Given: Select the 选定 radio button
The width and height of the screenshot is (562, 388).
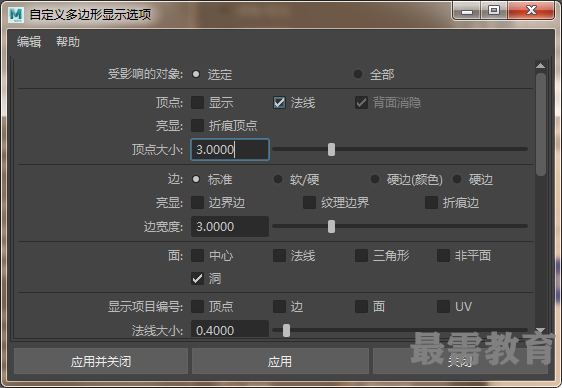Looking at the screenshot, I should [x=196, y=74].
